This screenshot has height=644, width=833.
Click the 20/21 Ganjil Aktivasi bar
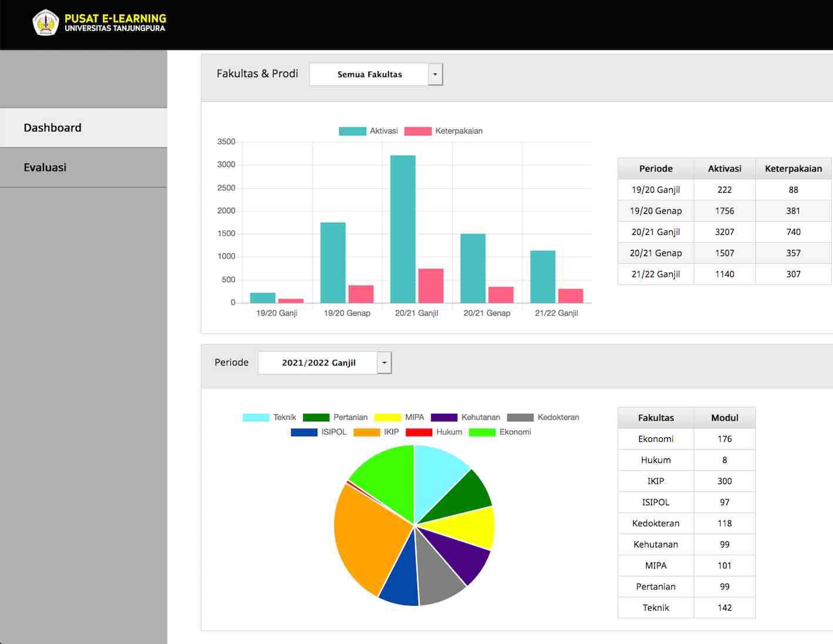(x=402, y=229)
